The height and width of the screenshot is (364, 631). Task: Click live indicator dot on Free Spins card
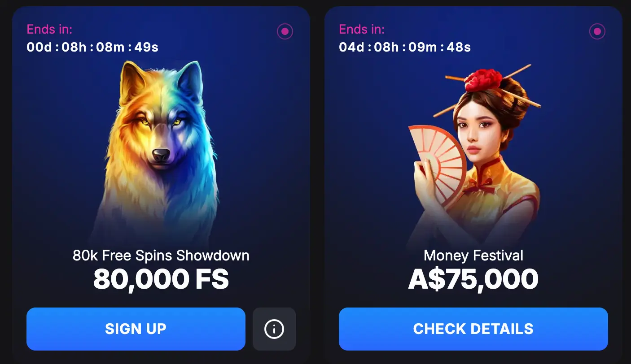(285, 31)
